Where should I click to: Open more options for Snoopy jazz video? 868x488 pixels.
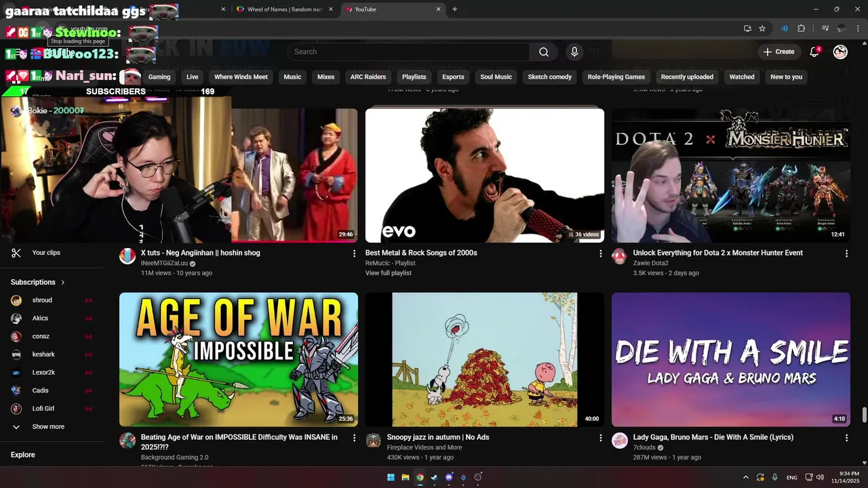pyautogui.click(x=600, y=438)
